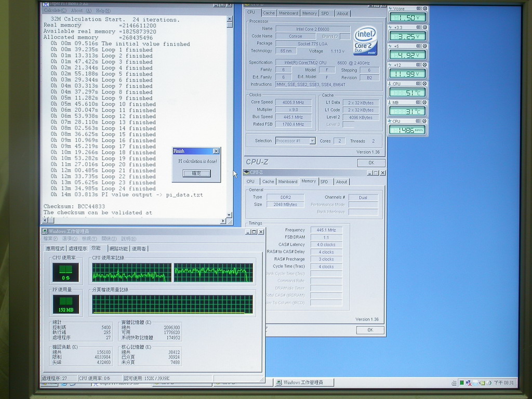This screenshot has height=399, width=532.
Task: Click the Core Speed value 4005.9 MHz
Action: (293, 102)
